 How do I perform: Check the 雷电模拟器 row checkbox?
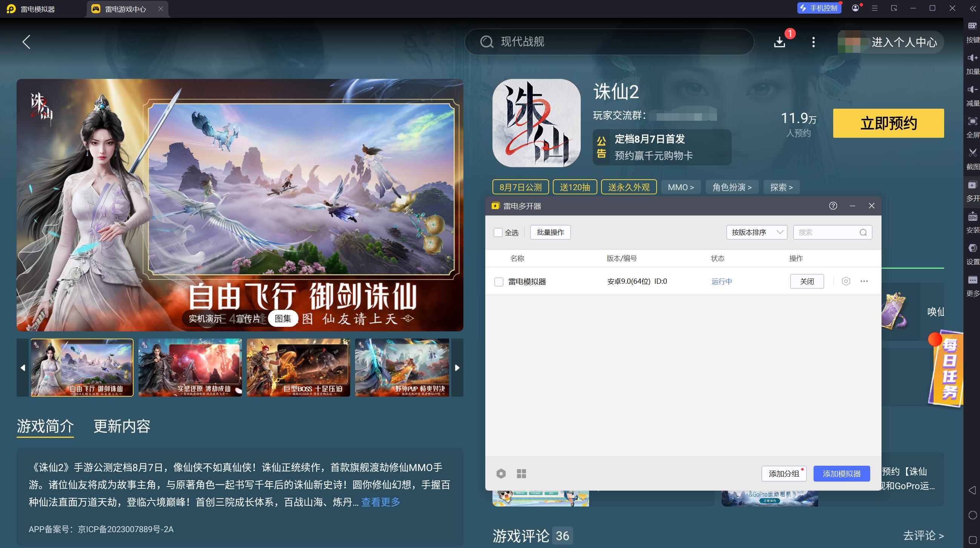click(499, 282)
